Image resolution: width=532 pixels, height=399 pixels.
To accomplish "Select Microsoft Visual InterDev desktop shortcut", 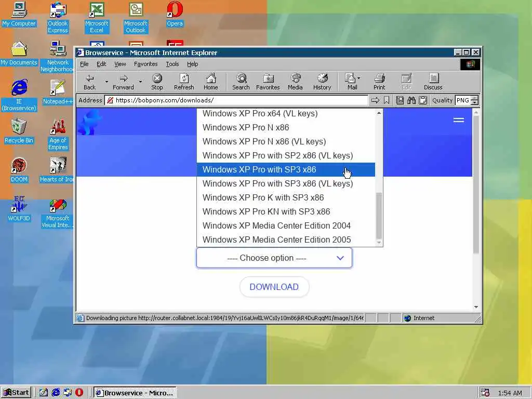I will pos(58,212).
